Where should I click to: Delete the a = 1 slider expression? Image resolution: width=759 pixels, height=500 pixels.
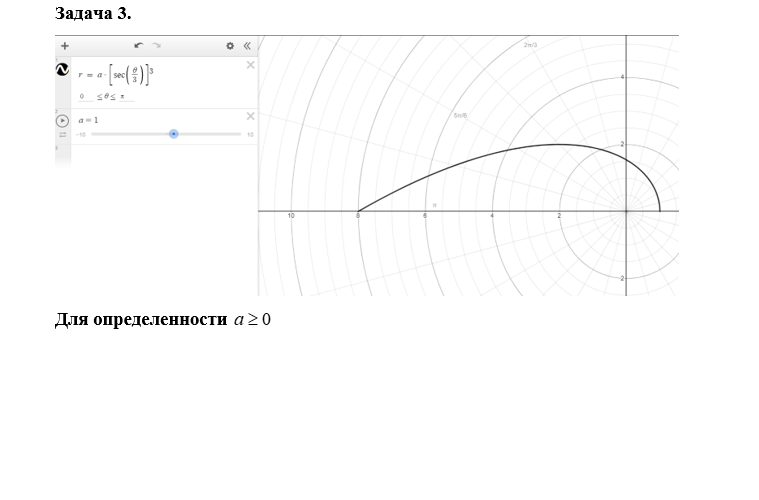(250, 116)
